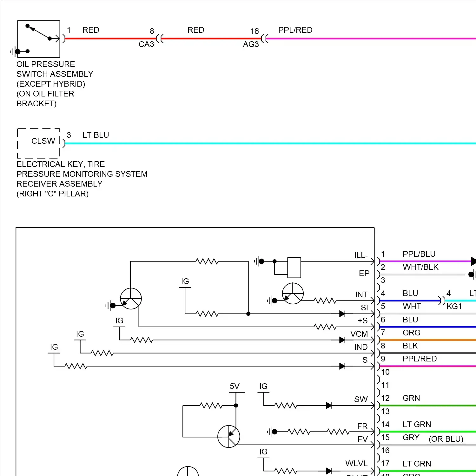
Task: Select the rectangular coil symbol on ILL- line
Action: coord(294,268)
